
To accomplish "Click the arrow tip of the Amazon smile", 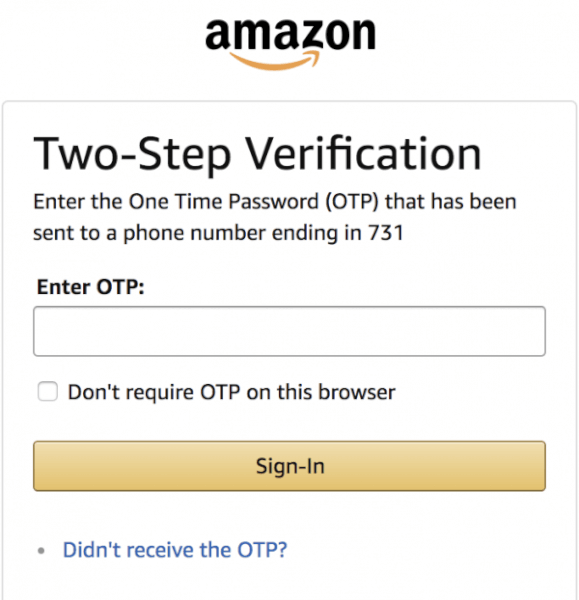I will tap(313, 57).
